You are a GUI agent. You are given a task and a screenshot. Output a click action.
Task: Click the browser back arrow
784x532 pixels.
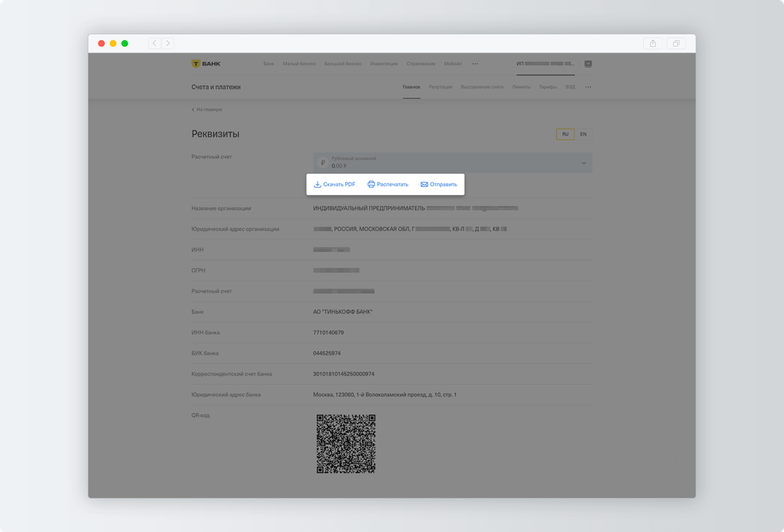coord(155,43)
